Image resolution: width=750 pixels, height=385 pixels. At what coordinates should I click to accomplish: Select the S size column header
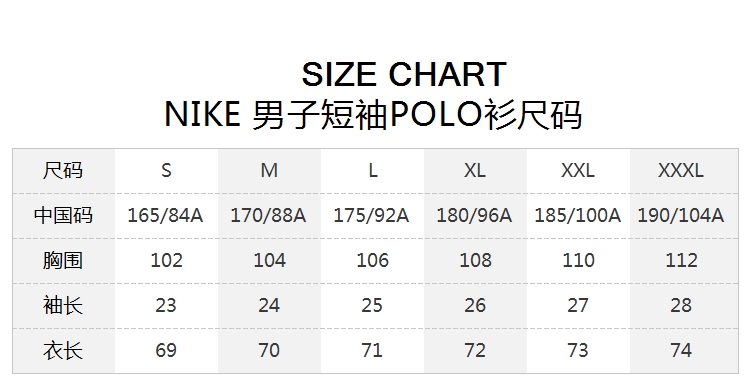click(x=166, y=170)
